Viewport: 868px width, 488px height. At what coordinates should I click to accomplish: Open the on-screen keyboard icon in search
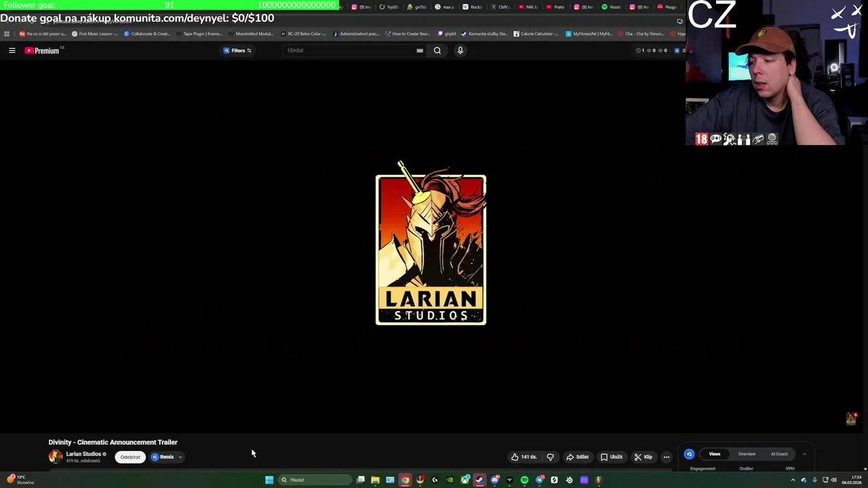click(420, 50)
